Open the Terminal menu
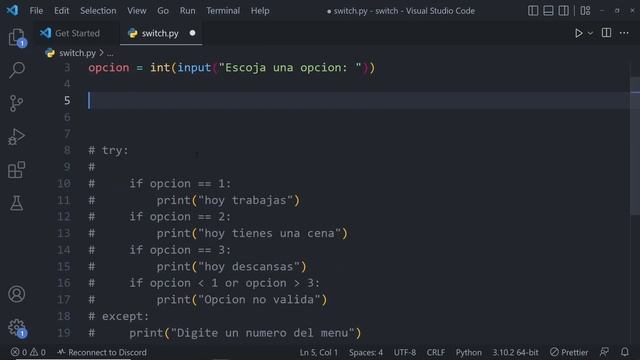 pyautogui.click(x=223, y=11)
